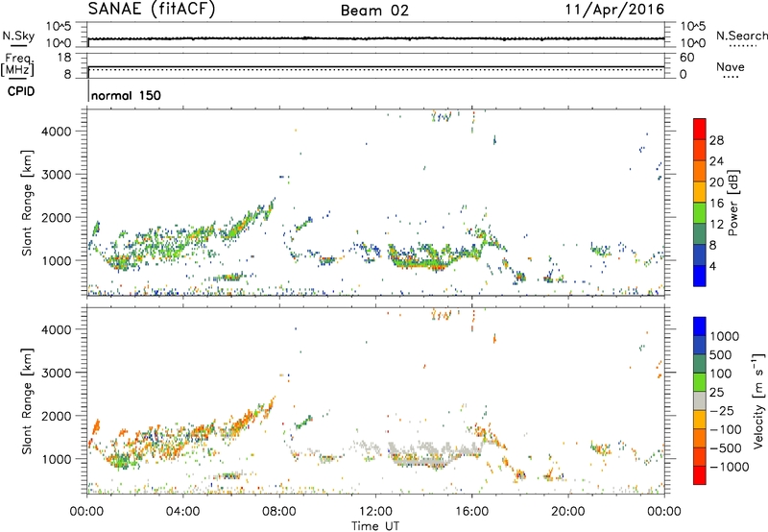Select the 08:00 time tick label
The image size is (768, 532).
coord(279,512)
